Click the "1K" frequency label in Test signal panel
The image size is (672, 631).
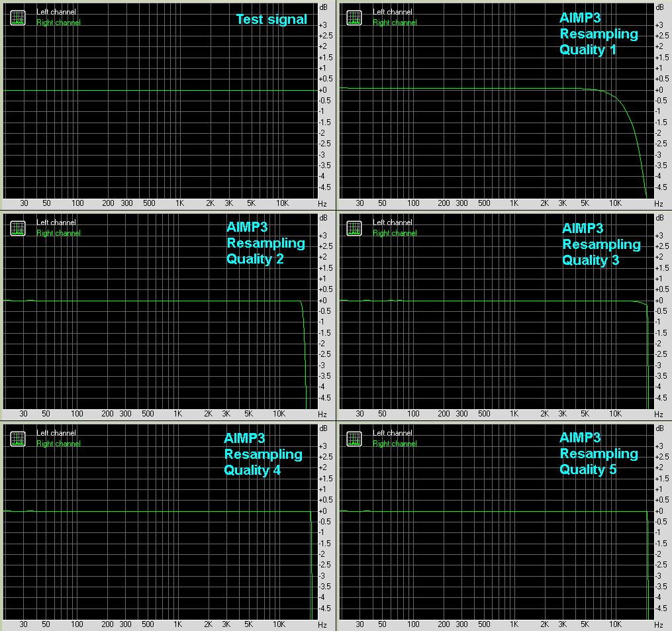(x=179, y=203)
